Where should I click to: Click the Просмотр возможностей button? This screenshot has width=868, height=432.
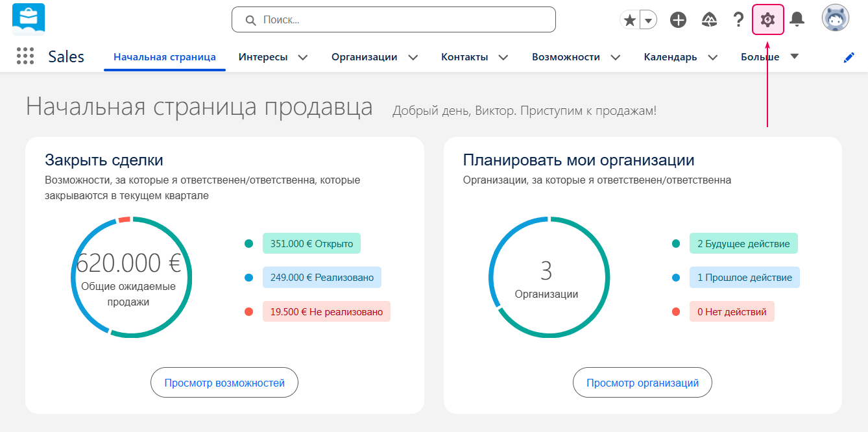[x=224, y=382]
